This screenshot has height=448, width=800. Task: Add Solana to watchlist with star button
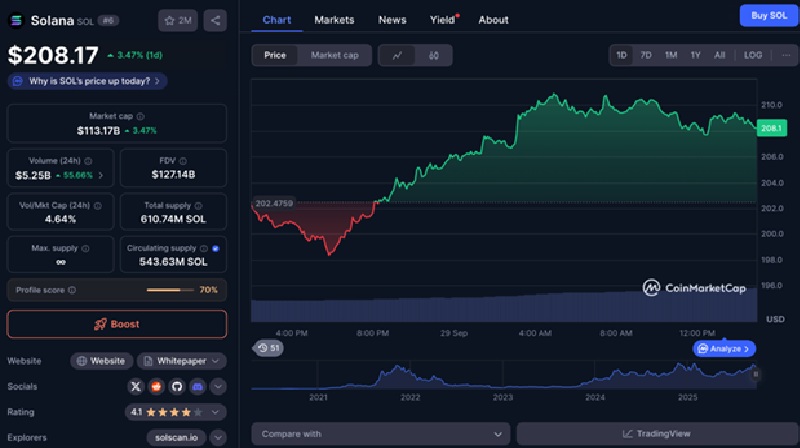pyautogui.click(x=178, y=20)
